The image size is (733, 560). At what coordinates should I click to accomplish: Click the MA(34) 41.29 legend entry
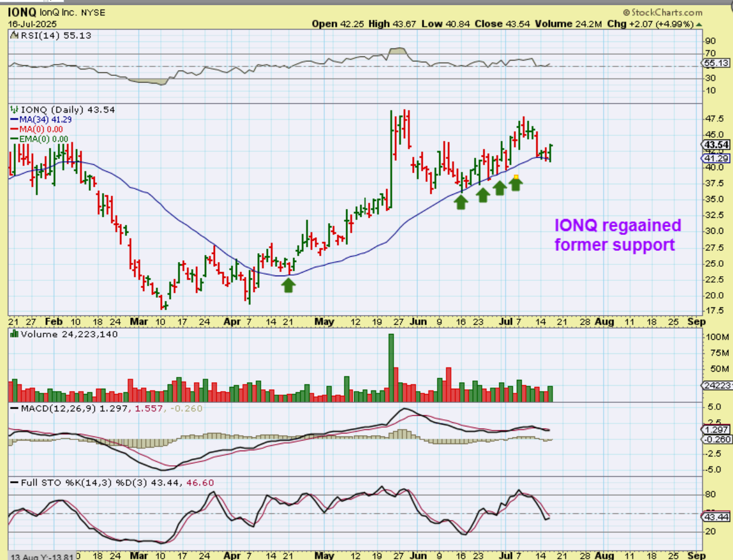(42, 120)
